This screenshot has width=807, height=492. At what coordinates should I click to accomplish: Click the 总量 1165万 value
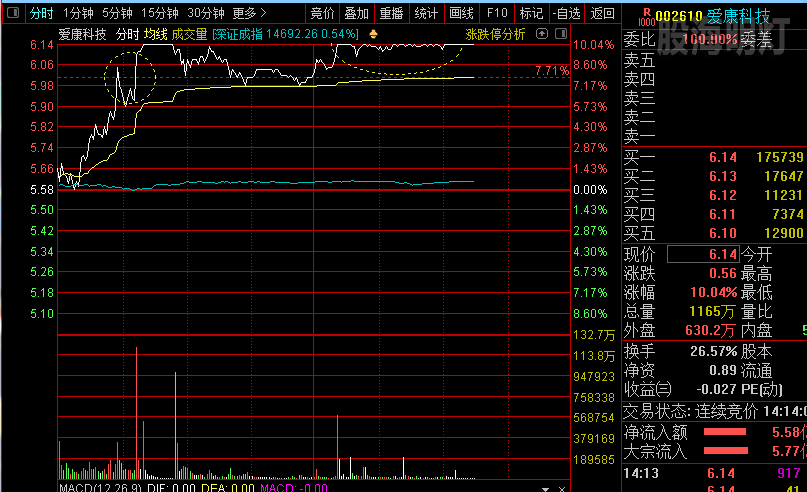pos(712,311)
